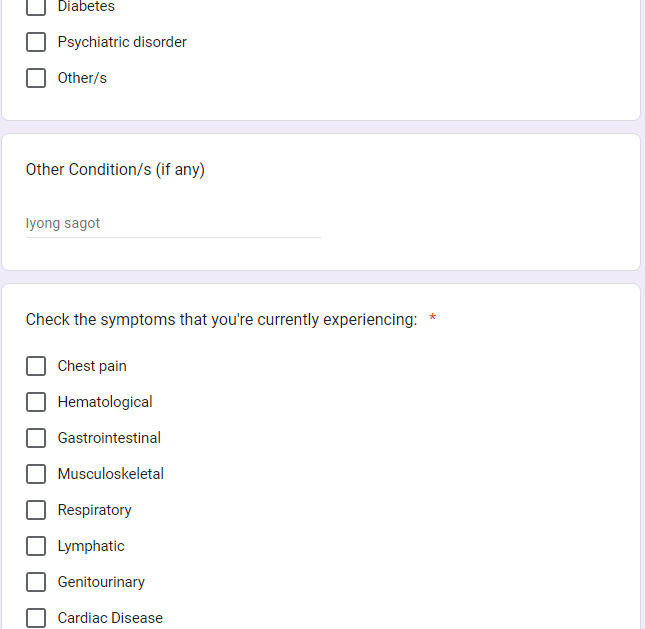
Task: Click the 'Gastrointestinal' label text
Action: [109, 438]
